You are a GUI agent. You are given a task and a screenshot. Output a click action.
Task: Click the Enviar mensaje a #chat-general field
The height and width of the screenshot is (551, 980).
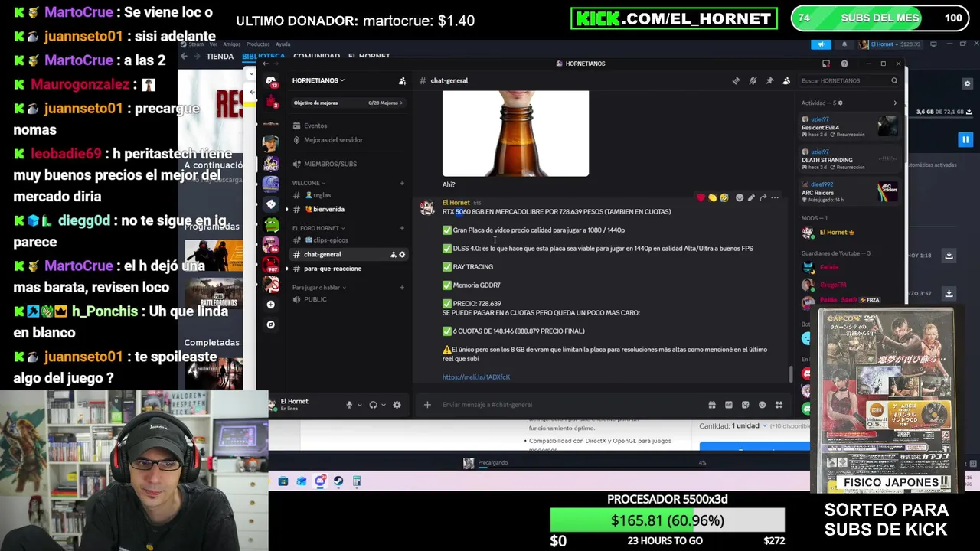pyautogui.click(x=567, y=405)
